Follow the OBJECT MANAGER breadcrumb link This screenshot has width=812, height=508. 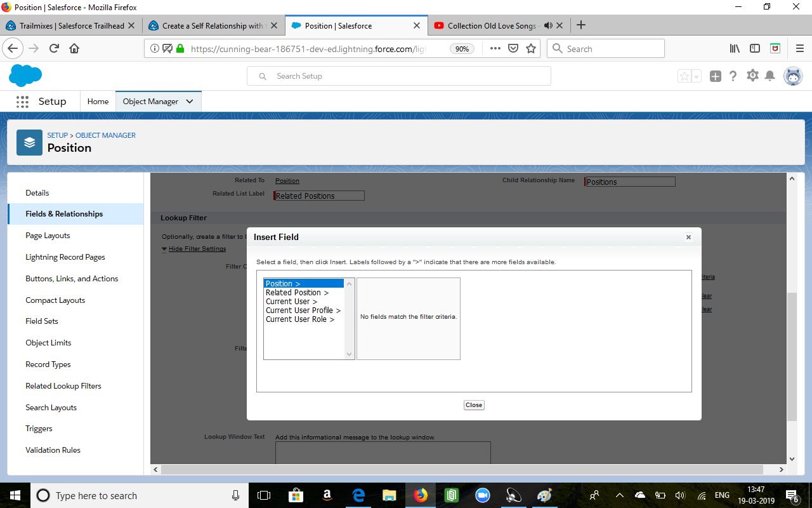[105, 135]
